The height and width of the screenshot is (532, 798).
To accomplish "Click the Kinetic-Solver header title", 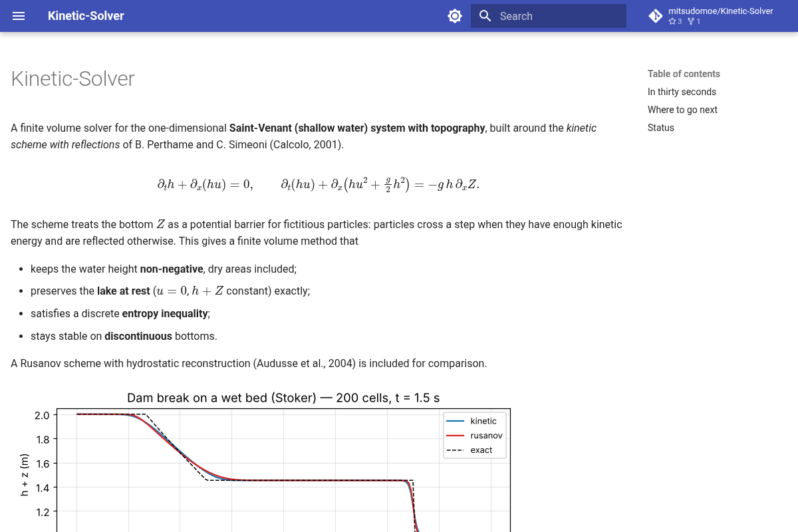I will tap(86, 16).
